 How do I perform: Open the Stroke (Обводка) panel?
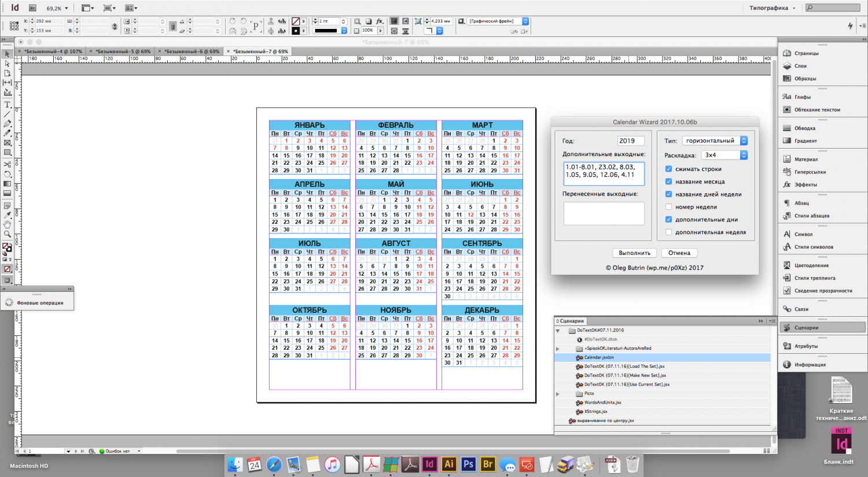point(804,128)
